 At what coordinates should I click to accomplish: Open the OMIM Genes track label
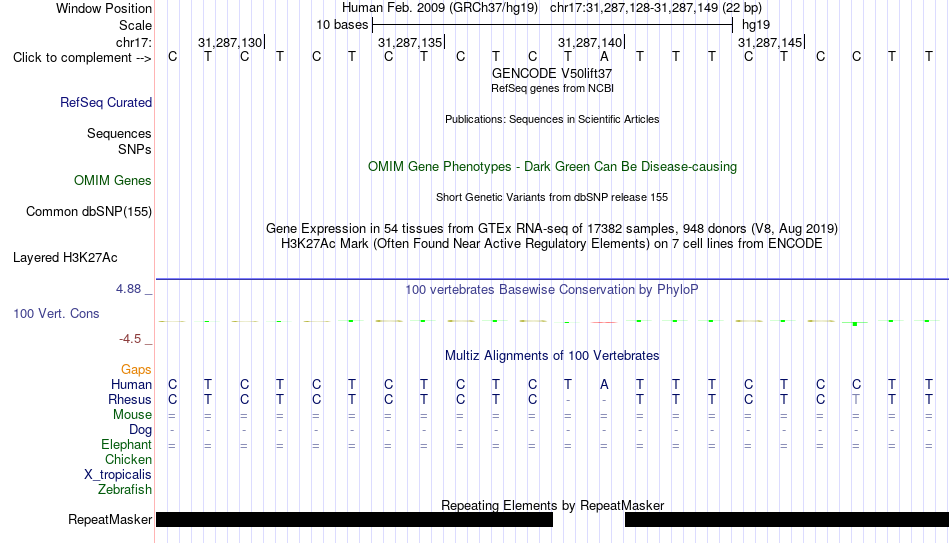113,181
